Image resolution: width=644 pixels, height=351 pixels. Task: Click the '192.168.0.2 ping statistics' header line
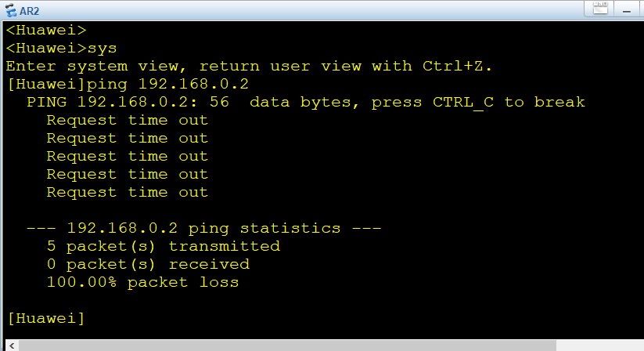204,228
